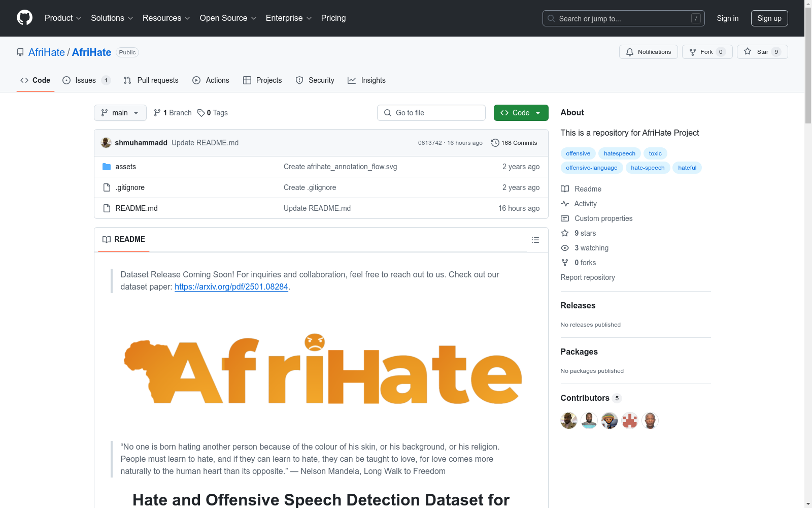Open commit hash 0813742
Screen dimensions: 812x508
click(430, 143)
